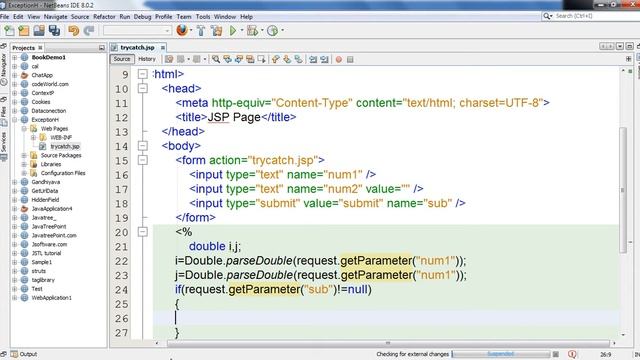The image size is (640, 360).
Task: Click the Firefox browser icon in toolbar
Action: coord(182,30)
